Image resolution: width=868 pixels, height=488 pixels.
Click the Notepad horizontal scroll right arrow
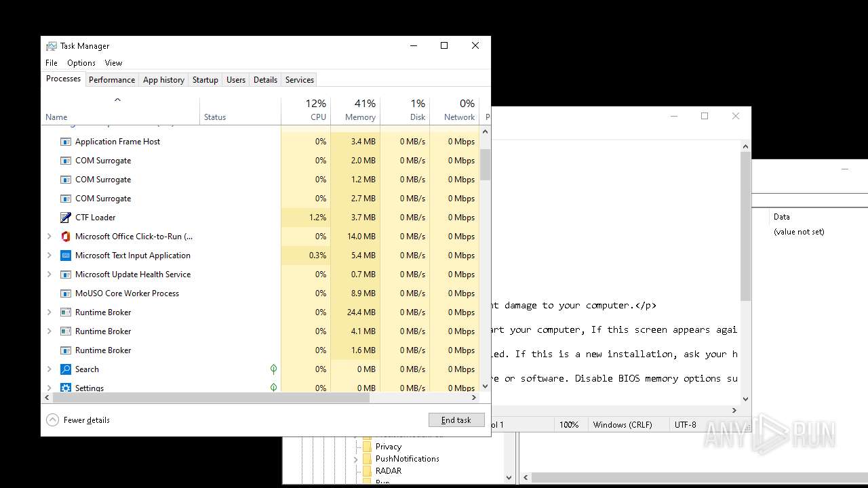coord(734,410)
